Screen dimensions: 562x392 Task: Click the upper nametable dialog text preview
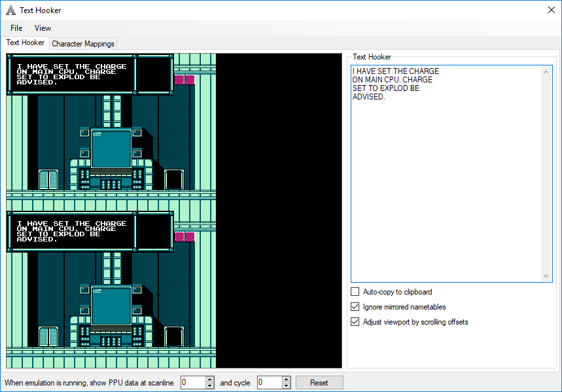coord(72,74)
